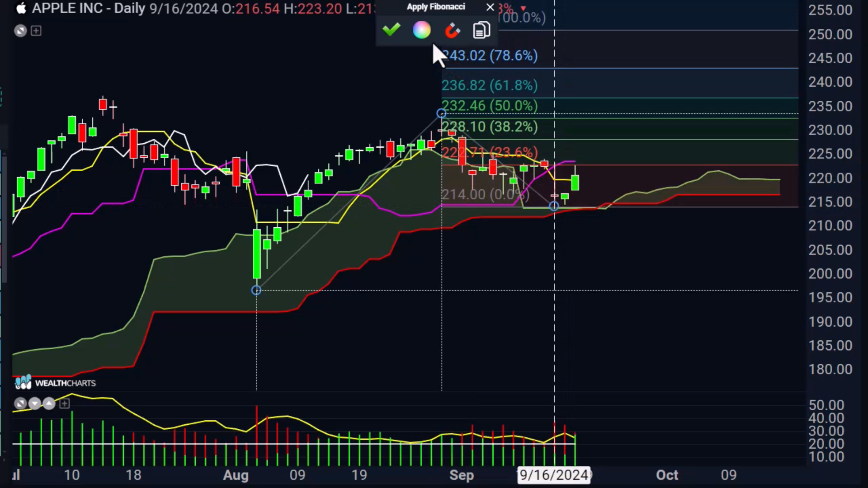This screenshot has width=868, height=488.
Task: Click the 19 date label on time axis
Action: [x=359, y=475]
